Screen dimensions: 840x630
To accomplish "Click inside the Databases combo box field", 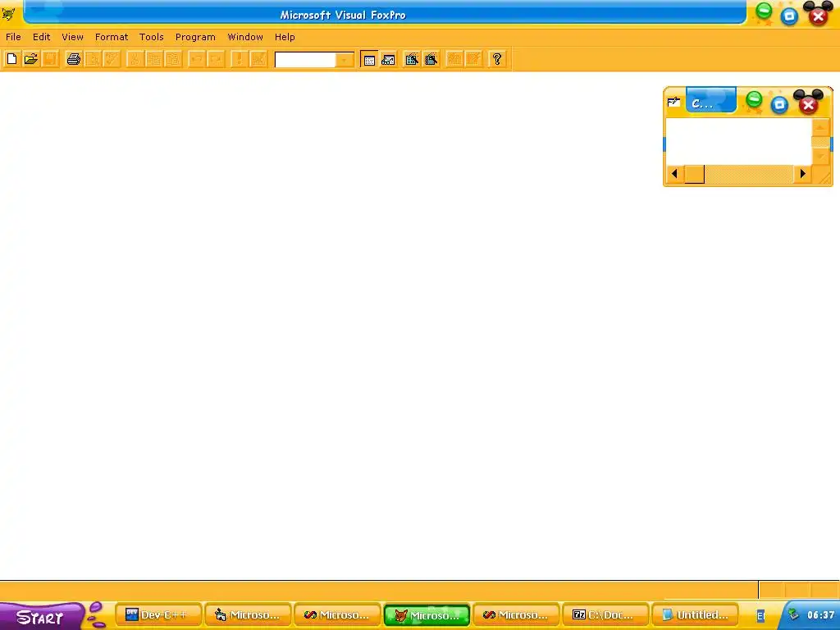I will point(305,59).
